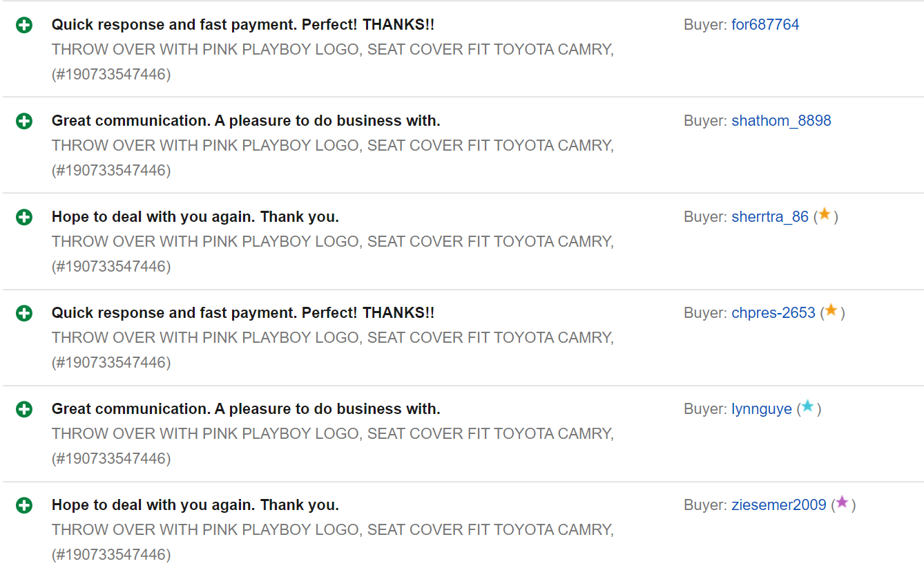Screen dimensions: 924x575
Task: Click the turquoise star beside lynnguye
Action: [808, 407]
